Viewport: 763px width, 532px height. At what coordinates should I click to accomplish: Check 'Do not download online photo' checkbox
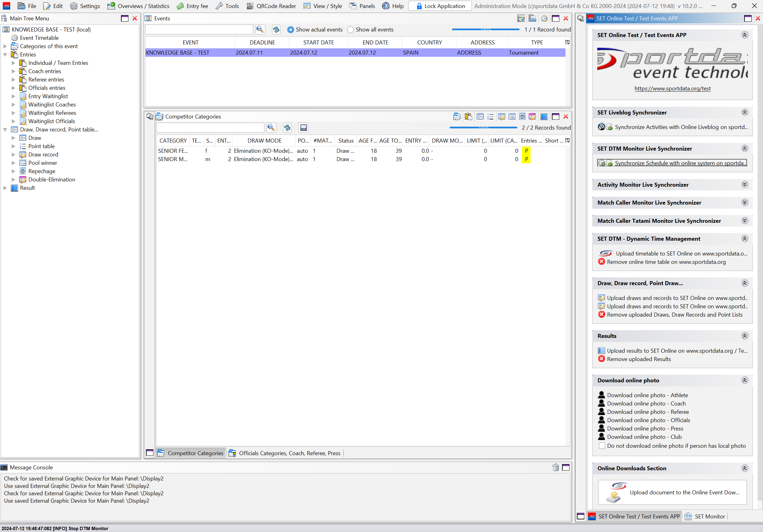pyautogui.click(x=602, y=446)
